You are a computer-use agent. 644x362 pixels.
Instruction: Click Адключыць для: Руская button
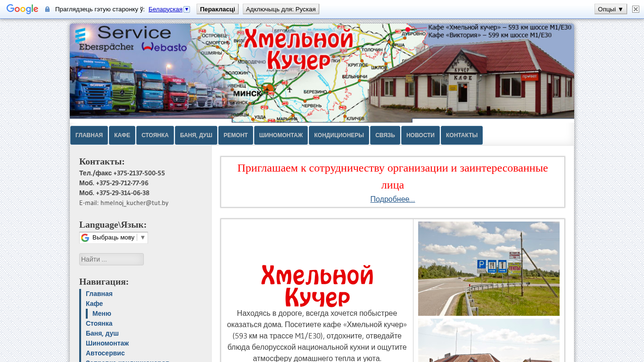281,9
